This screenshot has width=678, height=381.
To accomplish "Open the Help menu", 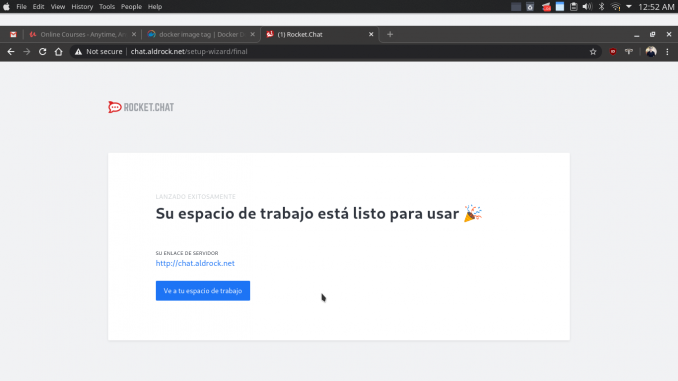I will [x=155, y=6].
